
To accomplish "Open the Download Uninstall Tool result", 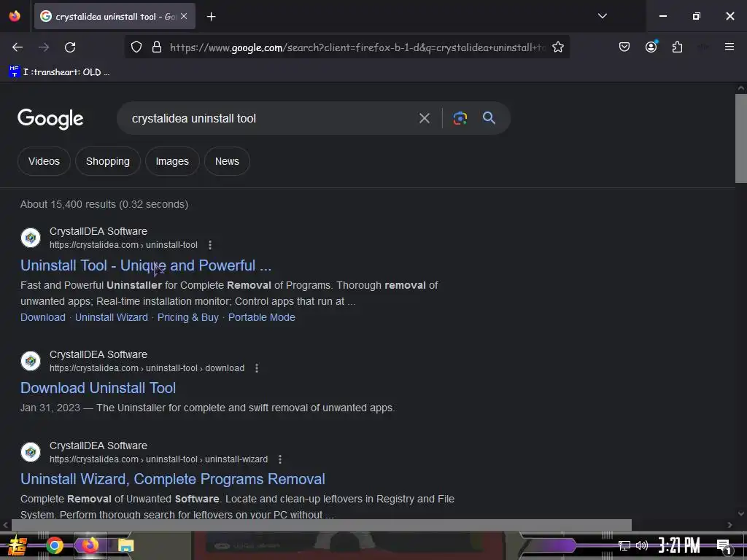I will (98, 388).
